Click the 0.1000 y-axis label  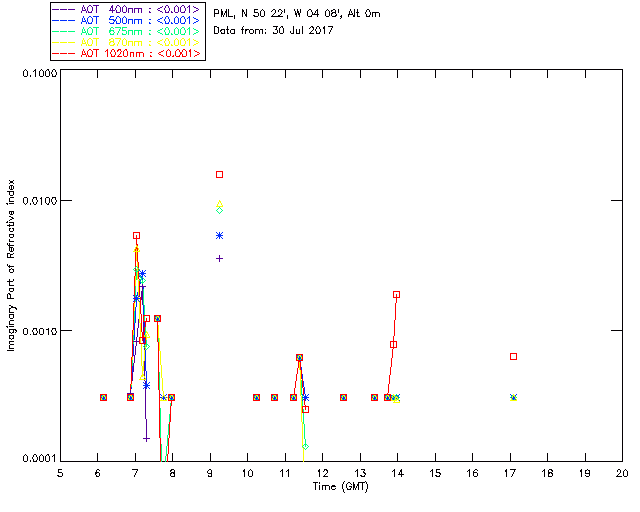tap(39, 73)
